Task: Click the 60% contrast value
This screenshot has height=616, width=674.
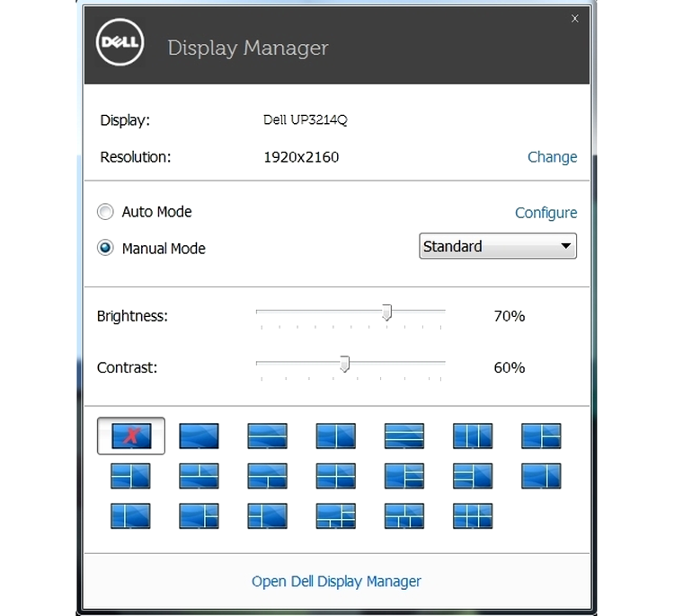Action: (510, 367)
